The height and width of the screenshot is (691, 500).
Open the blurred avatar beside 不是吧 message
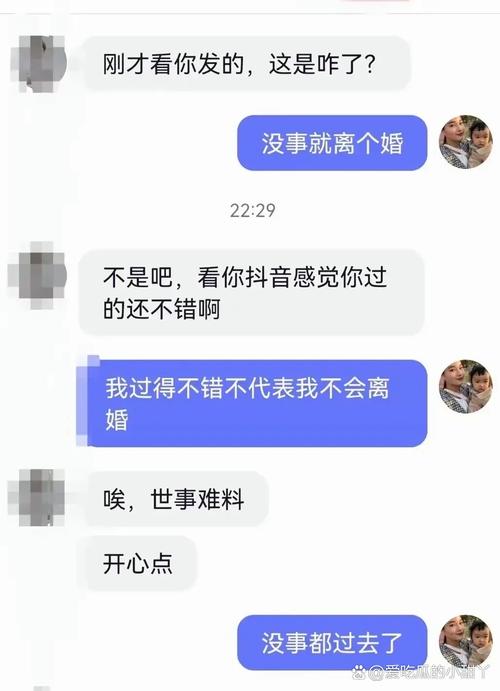pyautogui.click(x=37, y=275)
